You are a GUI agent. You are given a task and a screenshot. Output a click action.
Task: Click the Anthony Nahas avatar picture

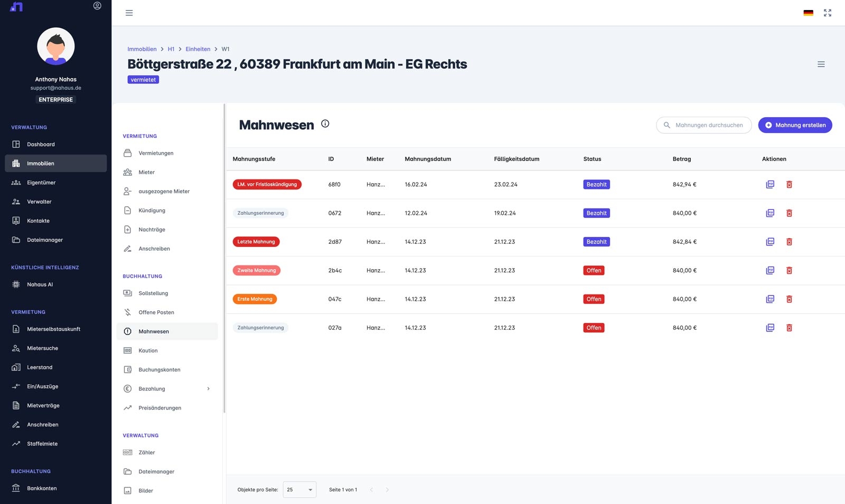coord(56,46)
